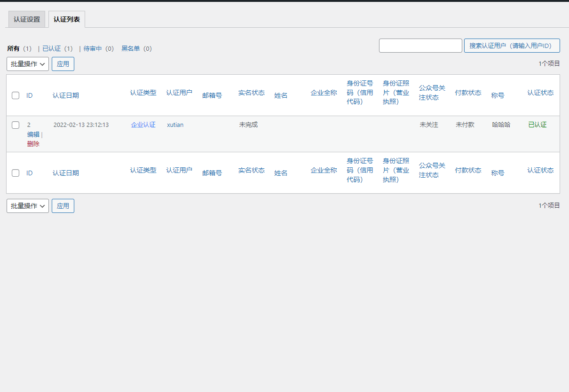Image resolution: width=569 pixels, height=392 pixels.
Task: Tick the select-all checkbox in table footer
Action: (x=16, y=173)
